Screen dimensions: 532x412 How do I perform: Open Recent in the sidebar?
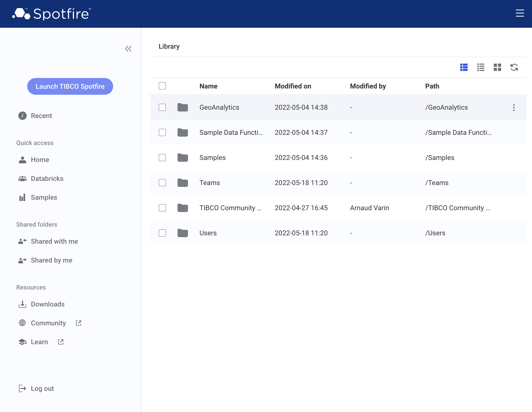point(41,116)
